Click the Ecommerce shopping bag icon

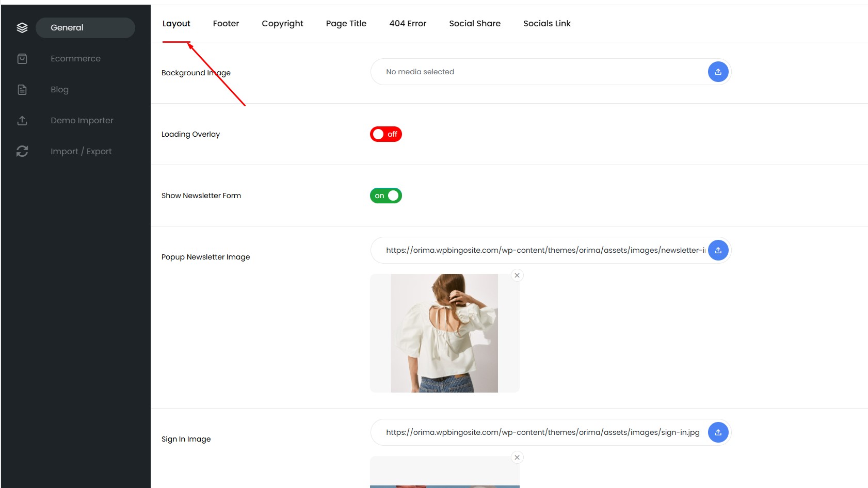click(22, 59)
